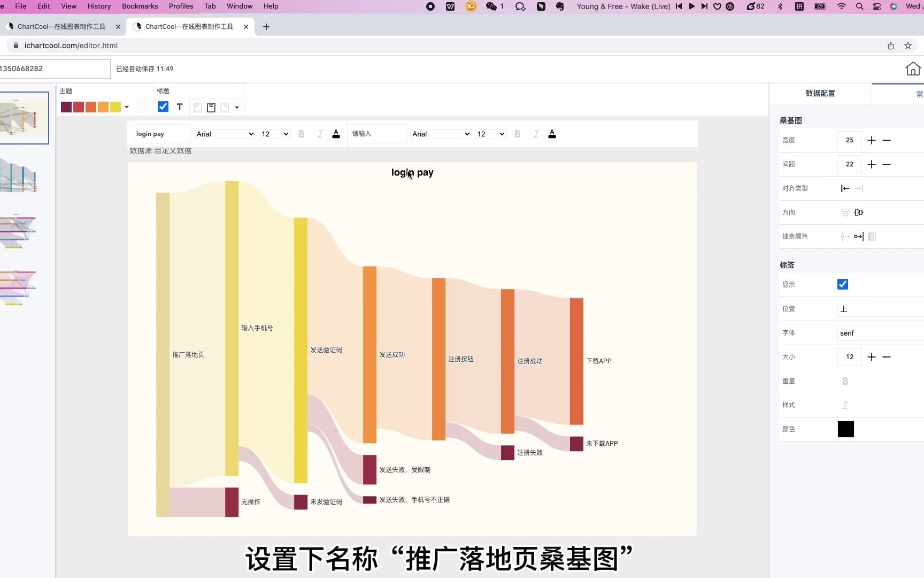The width and height of the screenshot is (924, 578).
Task: Set title position to center layout icon
Action: coord(211,108)
